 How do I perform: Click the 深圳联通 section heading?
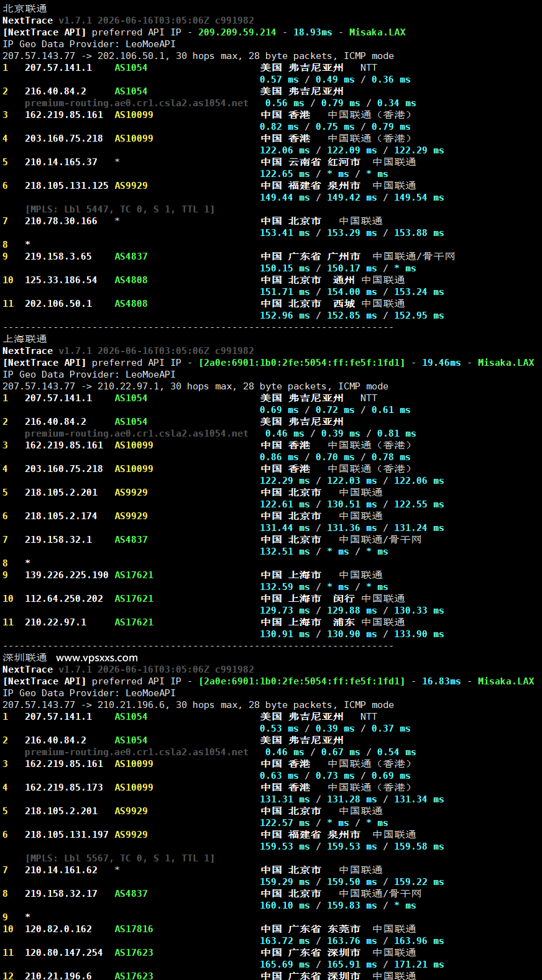click(25, 658)
